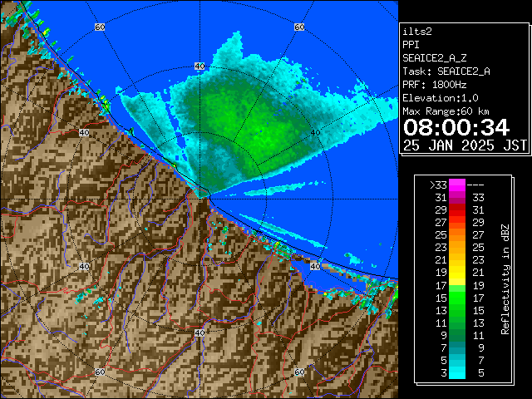Click the "60" ring label in the northwest
This screenshot has width=532, height=399.
(100, 27)
